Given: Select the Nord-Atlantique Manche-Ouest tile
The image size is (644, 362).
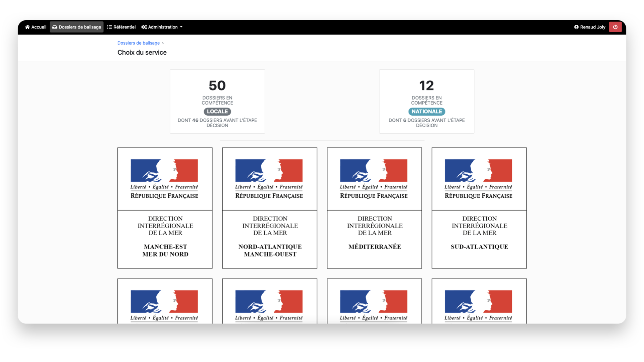Looking at the screenshot, I should pyautogui.click(x=269, y=208).
